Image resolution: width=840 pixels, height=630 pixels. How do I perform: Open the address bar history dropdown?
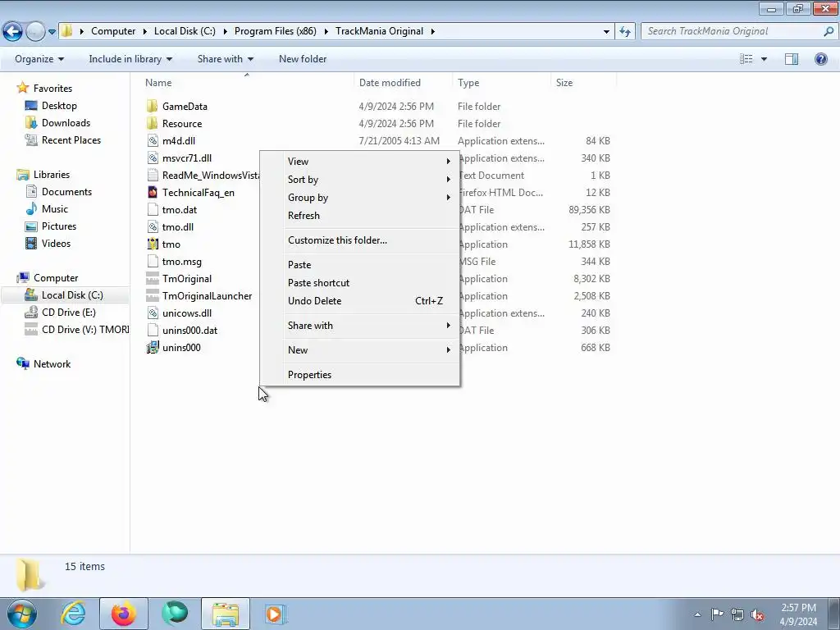coord(606,32)
